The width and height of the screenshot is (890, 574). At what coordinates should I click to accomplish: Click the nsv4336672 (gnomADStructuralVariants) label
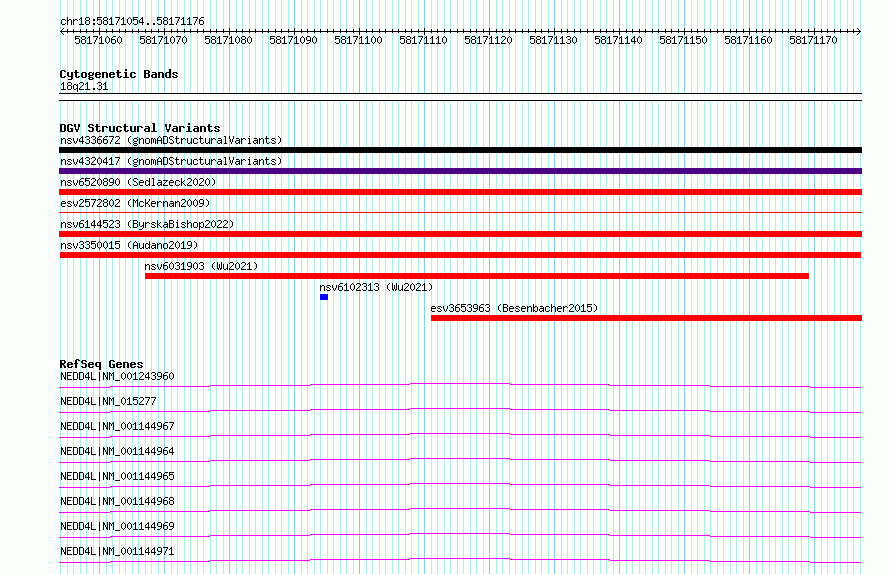coord(171,140)
